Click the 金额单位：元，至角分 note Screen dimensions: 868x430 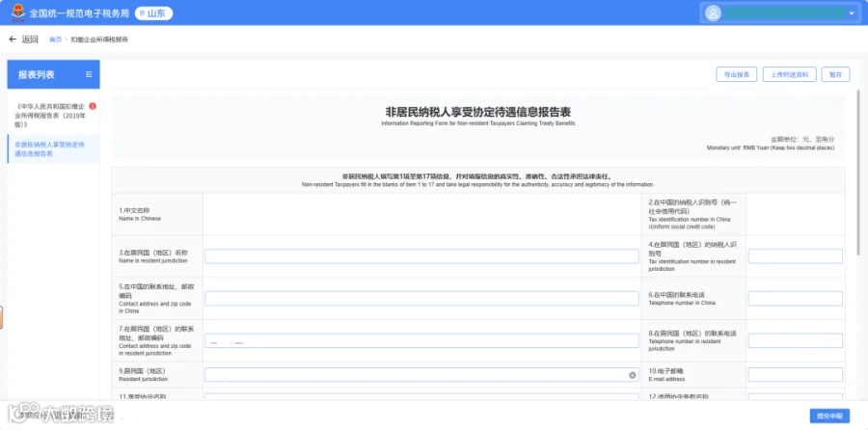point(802,140)
